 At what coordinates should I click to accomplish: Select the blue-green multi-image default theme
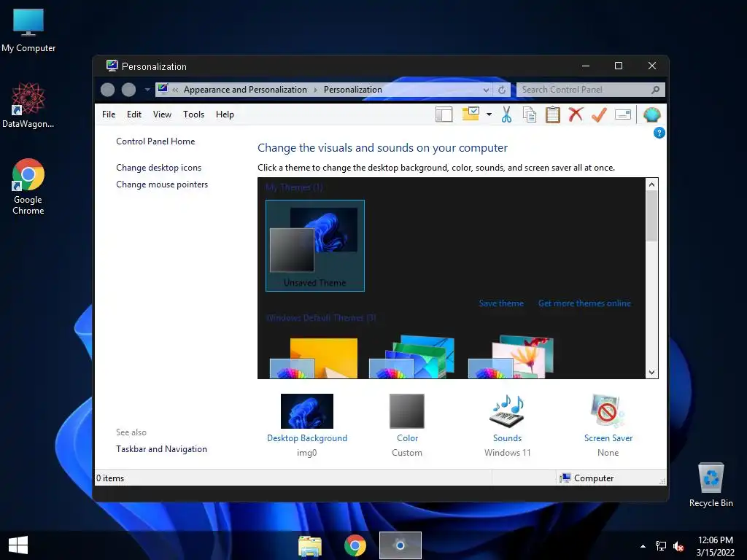(x=412, y=357)
